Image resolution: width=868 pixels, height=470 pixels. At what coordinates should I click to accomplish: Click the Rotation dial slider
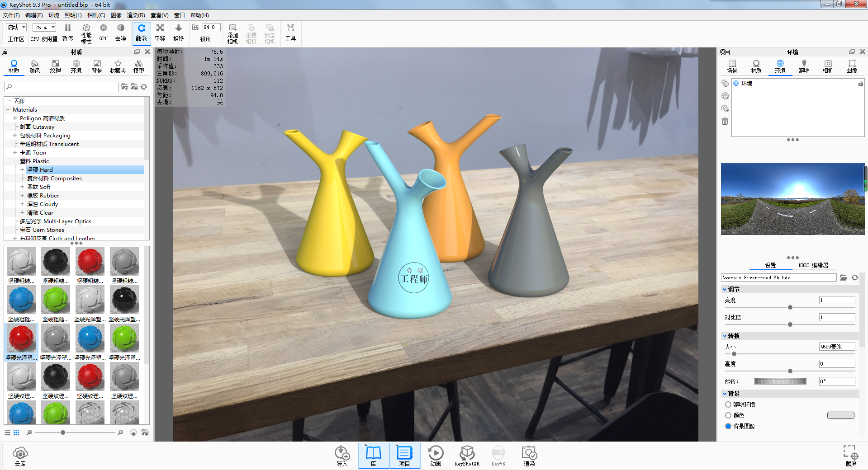pos(780,381)
